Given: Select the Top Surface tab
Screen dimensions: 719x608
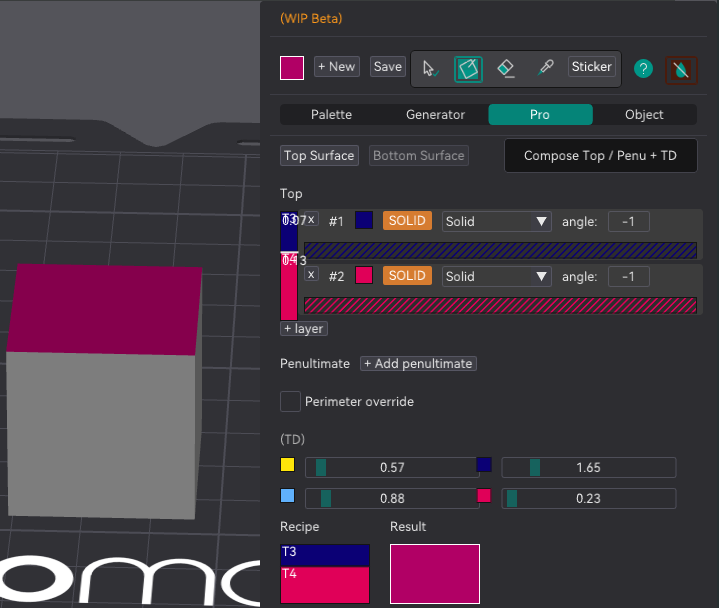Looking at the screenshot, I should click(x=319, y=155).
